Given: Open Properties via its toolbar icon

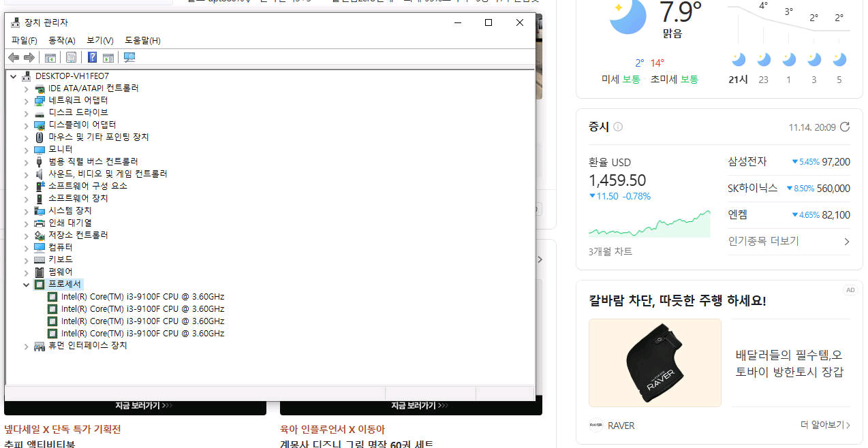Looking at the screenshot, I should point(71,57).
